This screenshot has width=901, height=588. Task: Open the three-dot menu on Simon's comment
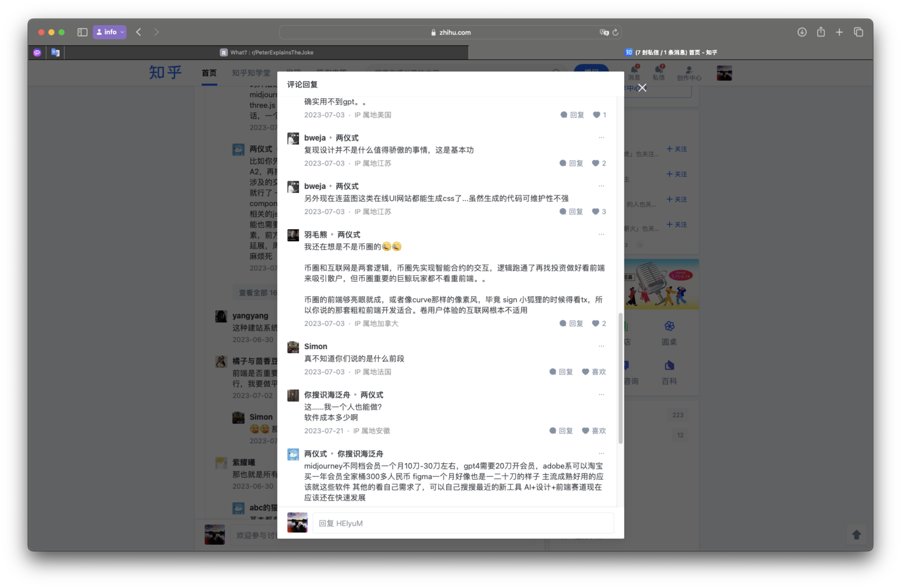click(x=601, y=346)
